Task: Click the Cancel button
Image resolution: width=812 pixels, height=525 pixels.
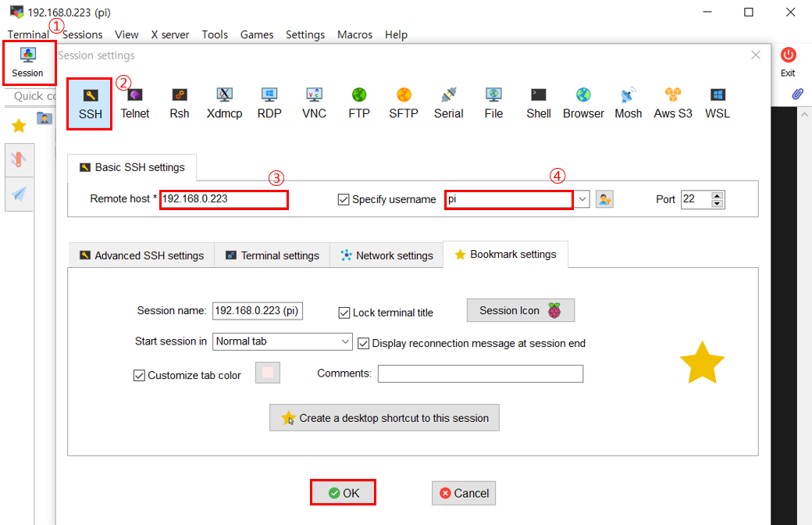Action: (464, 493)
